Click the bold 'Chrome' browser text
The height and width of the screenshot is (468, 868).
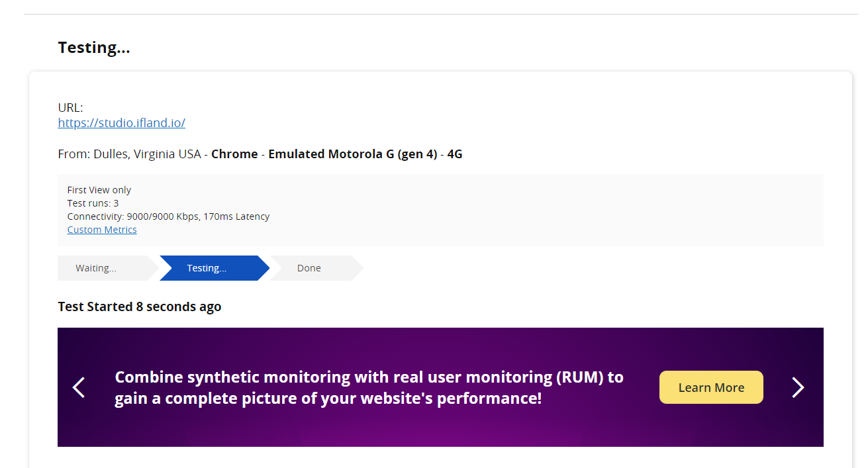click(x=234, y=154)
